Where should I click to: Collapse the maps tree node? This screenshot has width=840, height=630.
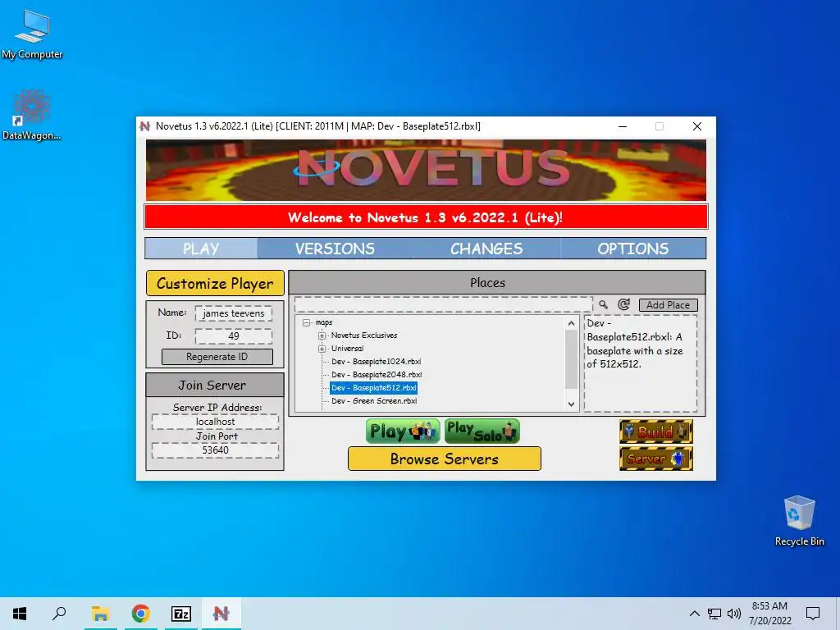(307, 322)
